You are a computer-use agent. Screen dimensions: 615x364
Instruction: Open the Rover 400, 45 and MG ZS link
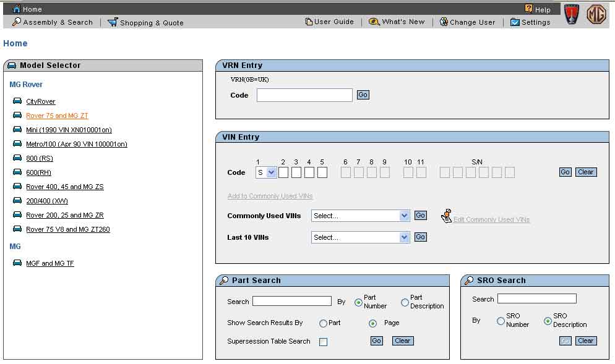tap(65, 187)
